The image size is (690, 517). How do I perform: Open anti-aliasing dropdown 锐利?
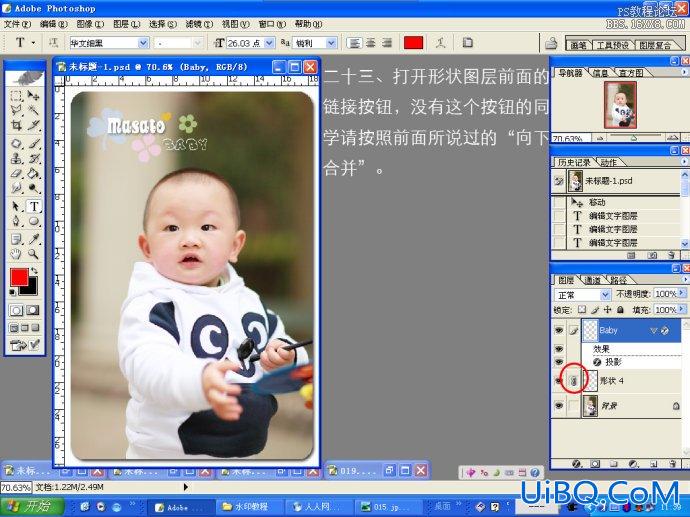tap(331, 43)
